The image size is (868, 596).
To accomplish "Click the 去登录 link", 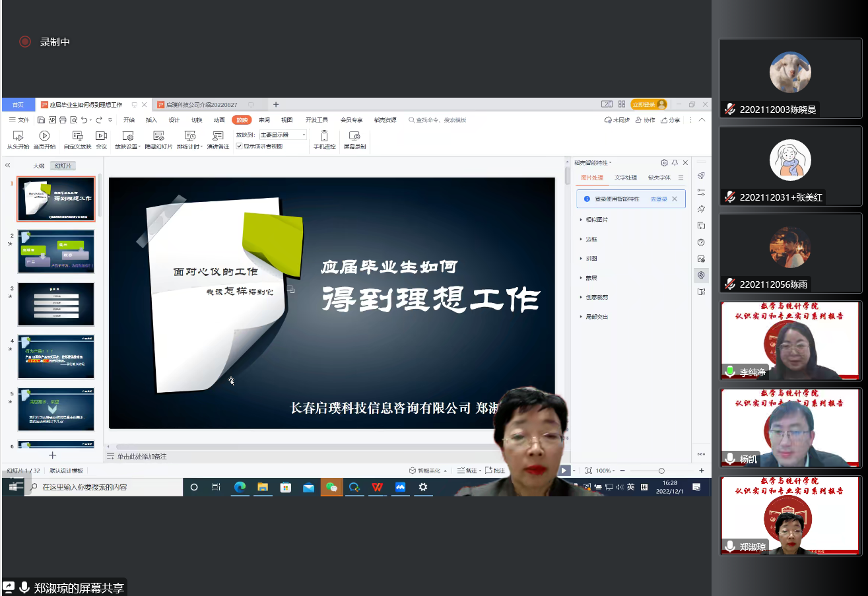I will click(x=658, y=199).
